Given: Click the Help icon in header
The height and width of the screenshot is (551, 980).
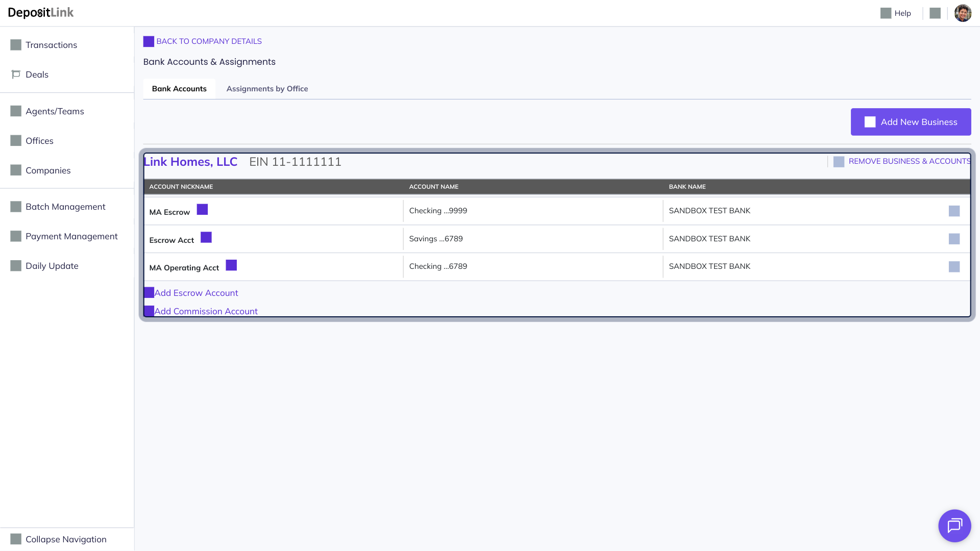Looking at the screenshot, I should [886, 13].
